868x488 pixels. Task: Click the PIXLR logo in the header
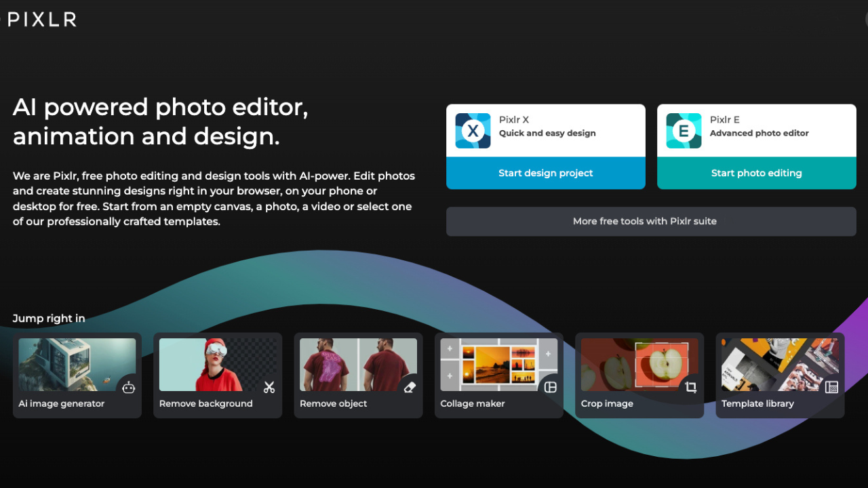(x=42, y=20)
